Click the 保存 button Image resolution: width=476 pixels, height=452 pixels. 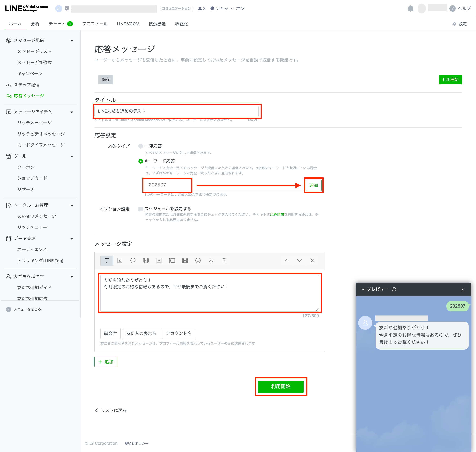[106, 80]
